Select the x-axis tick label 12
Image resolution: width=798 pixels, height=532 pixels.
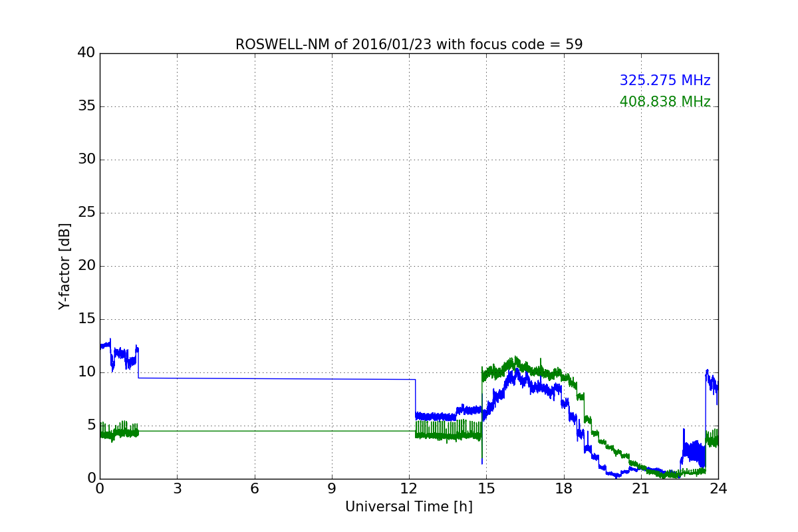point(409,489)
